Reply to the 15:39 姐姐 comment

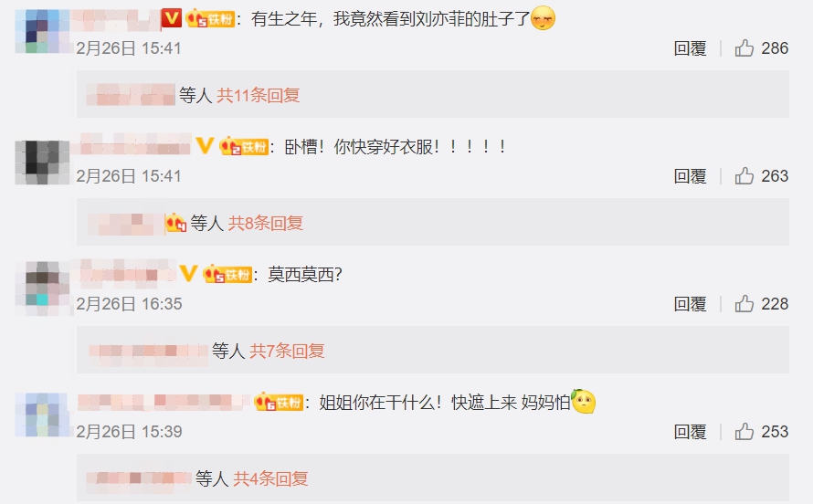[x=690, y=432]
